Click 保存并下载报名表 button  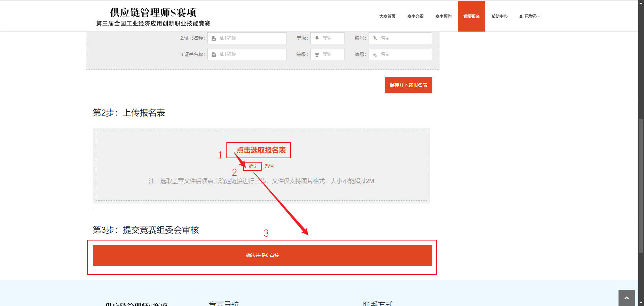(x=408, y=85)
